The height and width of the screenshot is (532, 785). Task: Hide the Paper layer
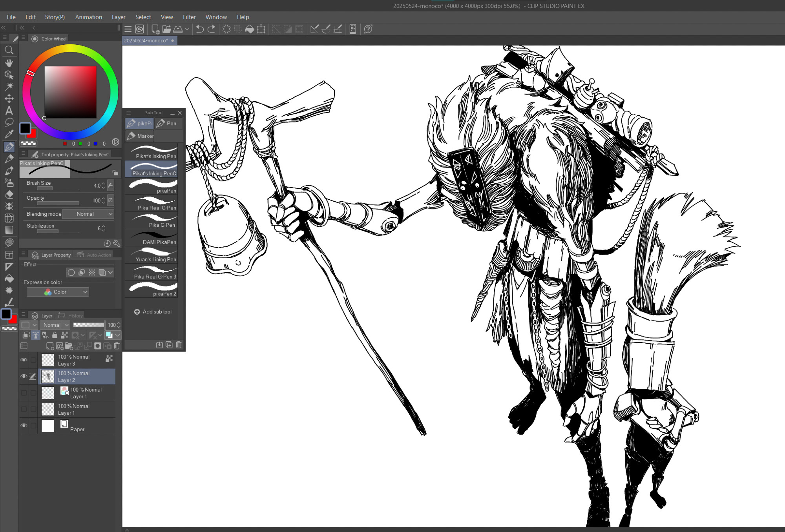[24, 426]
